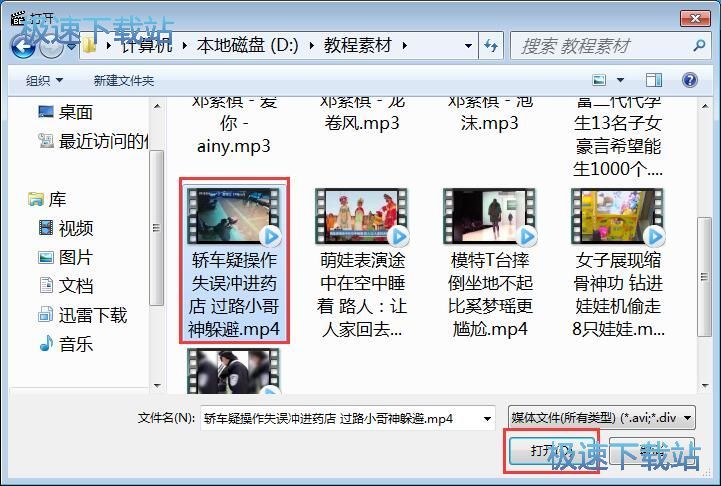This screenshot has width=721, height=486.
Task: Close the 打开 dialog window
Action: click(695, 18)
